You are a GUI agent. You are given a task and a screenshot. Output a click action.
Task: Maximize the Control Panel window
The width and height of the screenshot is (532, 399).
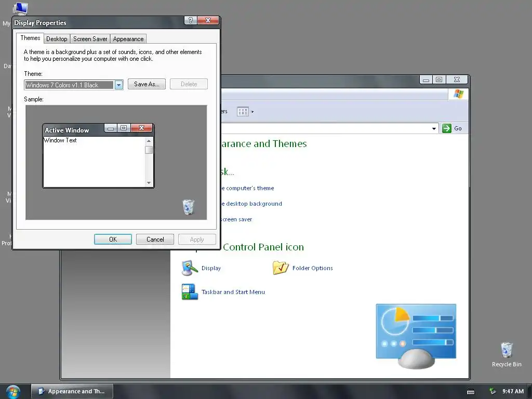pyautogui.click(x=438, y=79)
